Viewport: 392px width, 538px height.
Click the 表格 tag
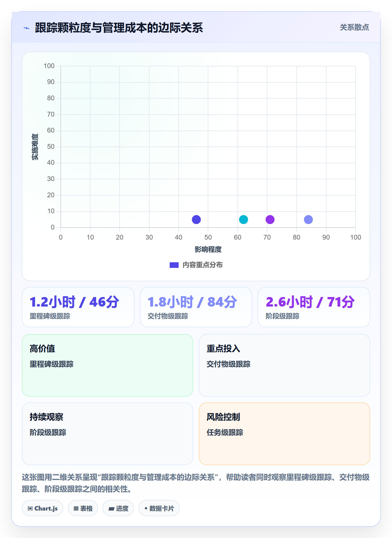(x=83, y=508)
